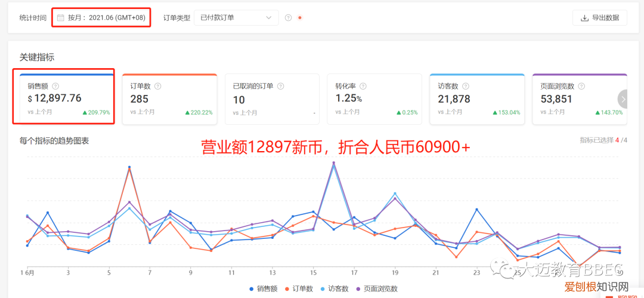Click the help icon beside 销售额
The height and width of the screenshot is (298, 644).
(x=56, y=87)
